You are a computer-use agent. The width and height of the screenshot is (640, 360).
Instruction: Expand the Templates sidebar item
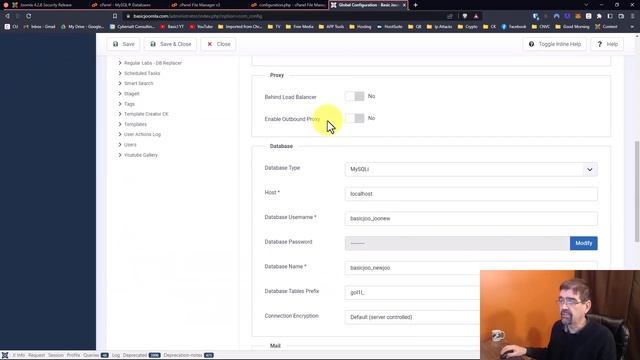[x=132, y=124]
